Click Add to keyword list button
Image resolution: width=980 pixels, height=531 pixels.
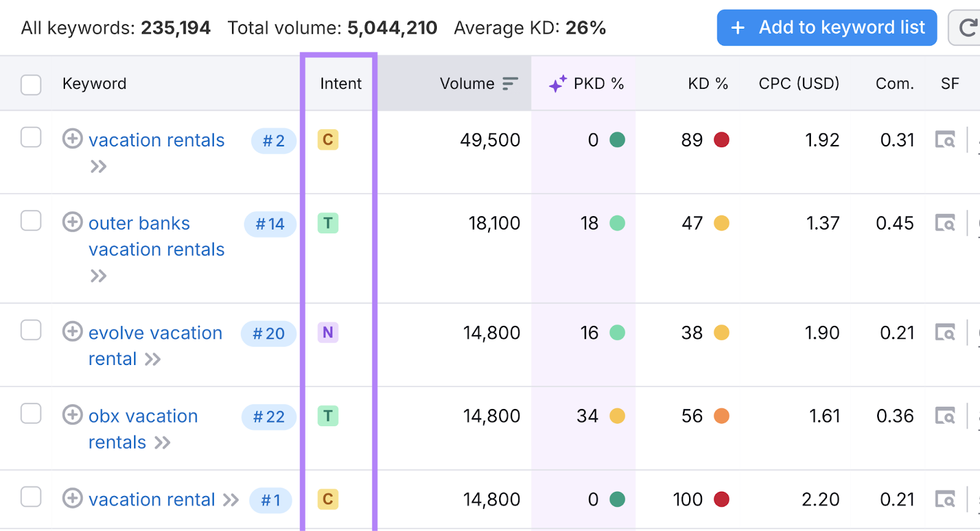pyautogui.click(x=827, y=28)
